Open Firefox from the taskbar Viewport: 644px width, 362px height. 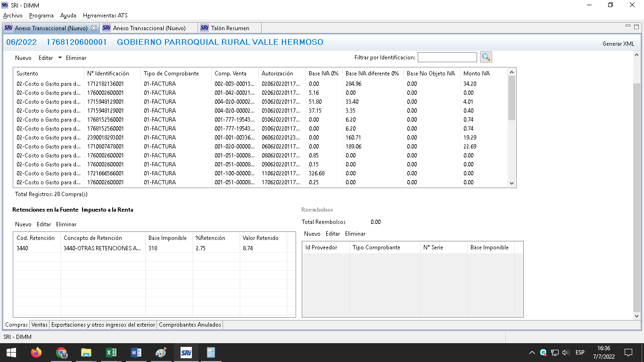pyautogui.click(x=36, y=352)
